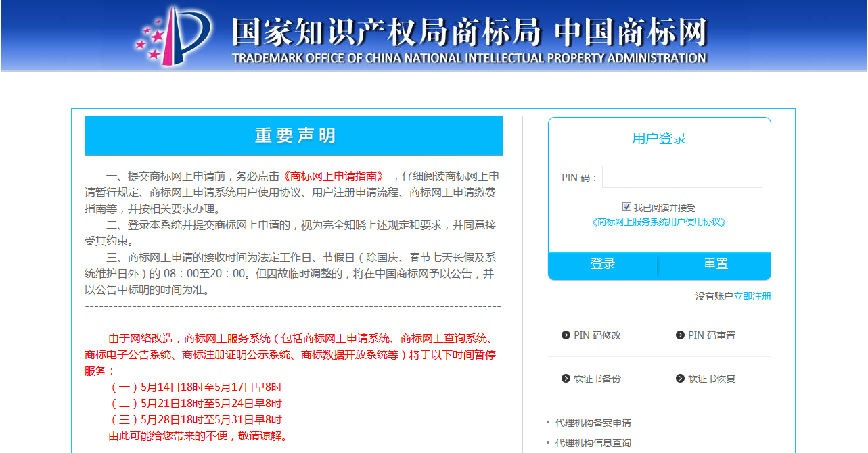The height and width of the screenshot is (453, 868).
Task: Click the 用户登录 heading
Action: (x=659, y=138)
